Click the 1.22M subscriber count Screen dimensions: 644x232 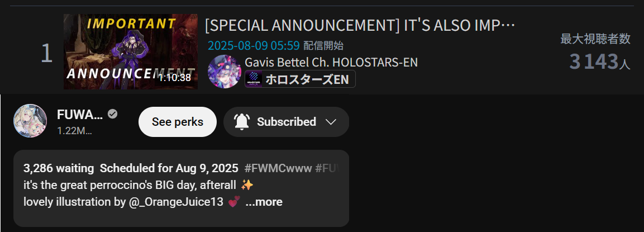(x=74, y=131)
